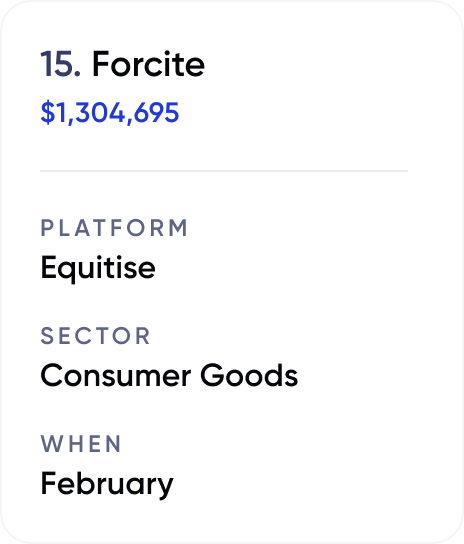Click blank area between amount and divider
This screenshot has height=544, width=464.
224,148
